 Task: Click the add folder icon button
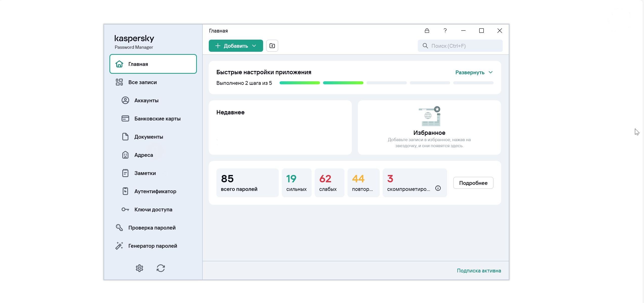pyautogui.click(x=272, y=46)
